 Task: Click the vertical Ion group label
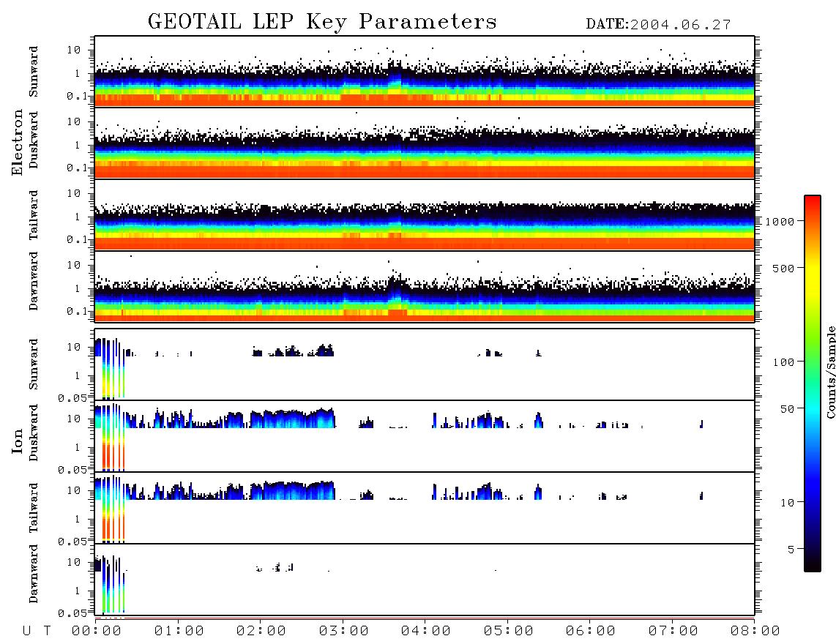click(x=17, y=441)
